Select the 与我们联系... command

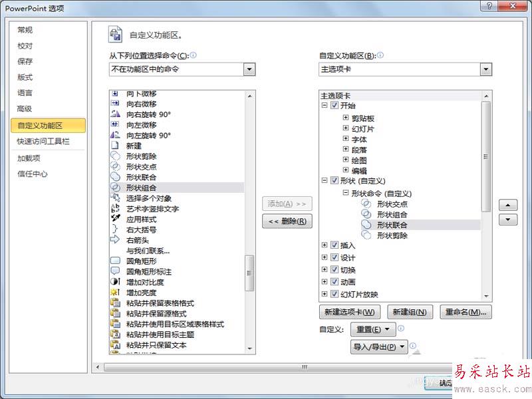click(x=148, y=251)
